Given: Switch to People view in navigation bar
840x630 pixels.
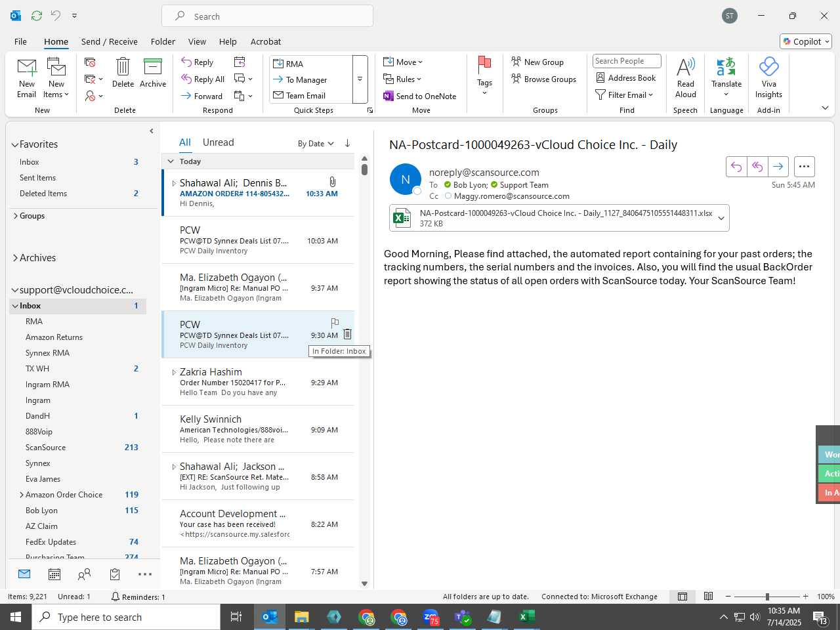Looking at the screenshot, I should click(84, 574).
